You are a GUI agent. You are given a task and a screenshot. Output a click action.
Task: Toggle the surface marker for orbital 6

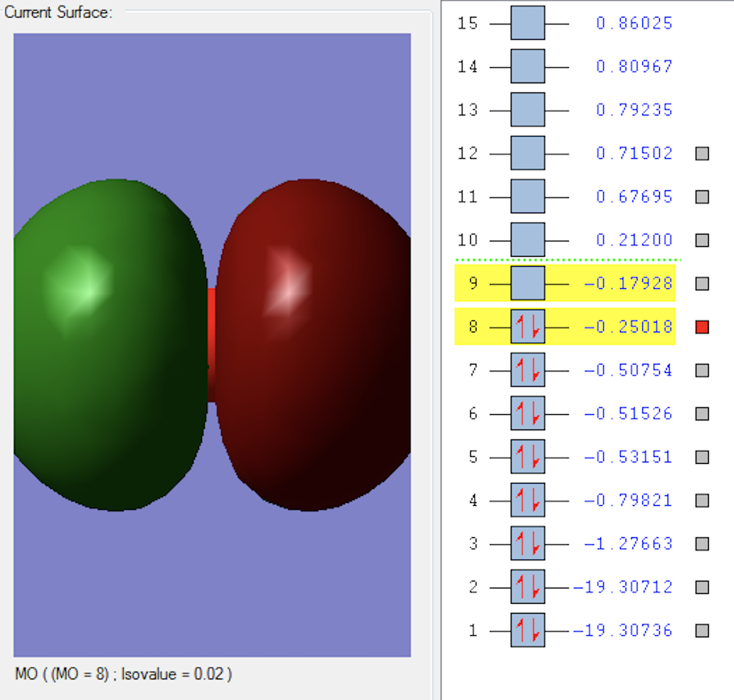point(702,413)
